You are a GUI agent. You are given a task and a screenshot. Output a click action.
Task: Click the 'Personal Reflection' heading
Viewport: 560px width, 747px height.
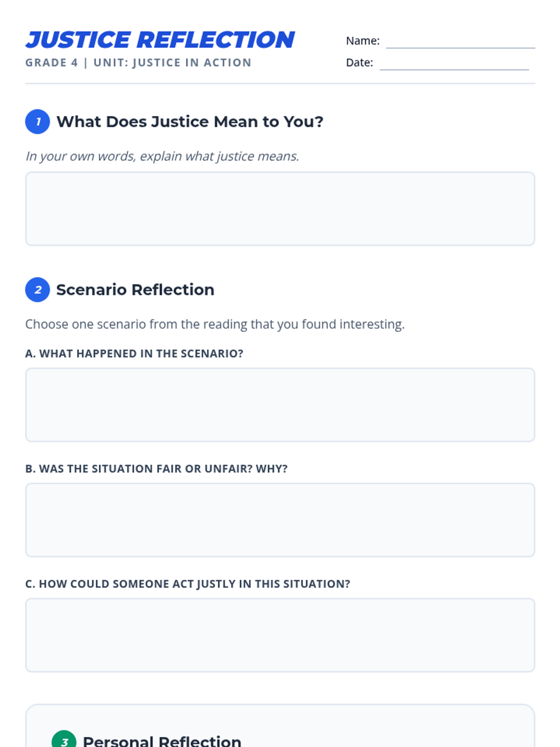click(162, 740)
